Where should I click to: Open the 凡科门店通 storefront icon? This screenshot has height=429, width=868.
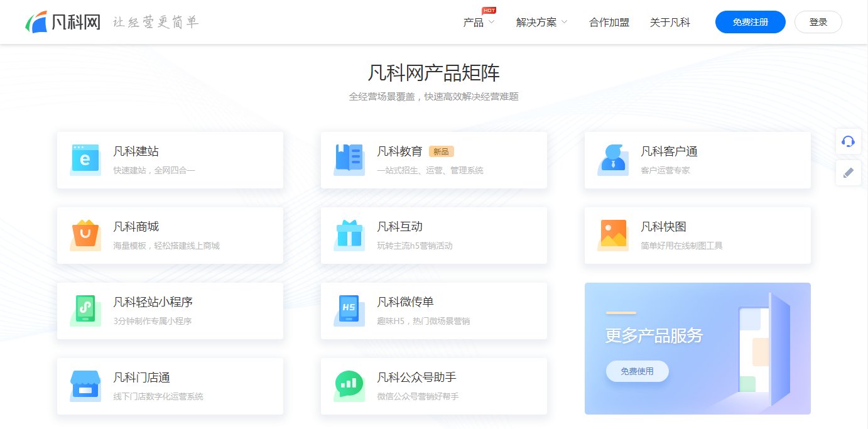coord(85,386)
